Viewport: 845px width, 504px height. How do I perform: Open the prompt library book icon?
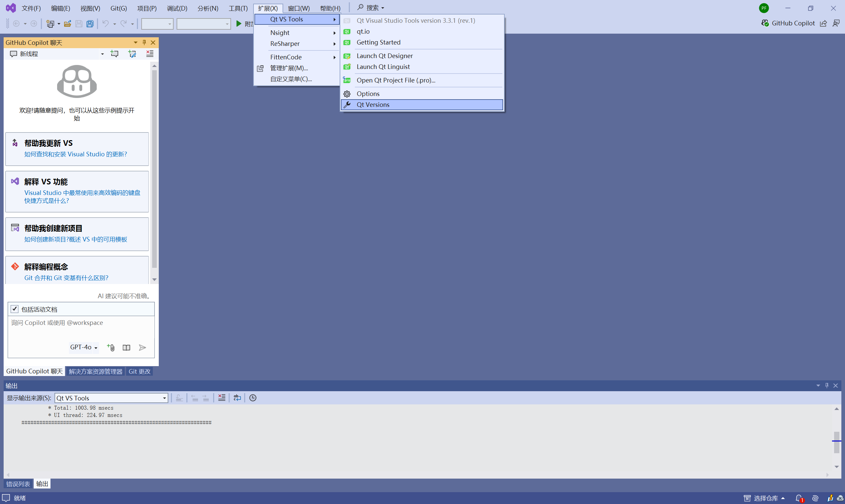(126, 347)
